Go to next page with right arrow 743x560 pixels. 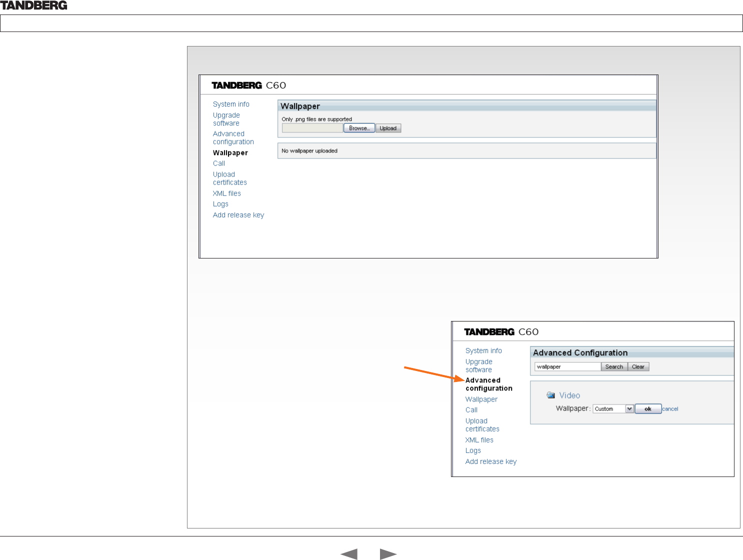point(388,553)
